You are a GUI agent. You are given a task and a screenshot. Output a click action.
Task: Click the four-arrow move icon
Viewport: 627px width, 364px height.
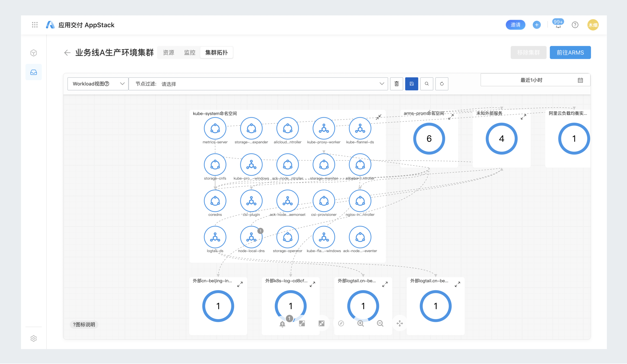[400, 324]
